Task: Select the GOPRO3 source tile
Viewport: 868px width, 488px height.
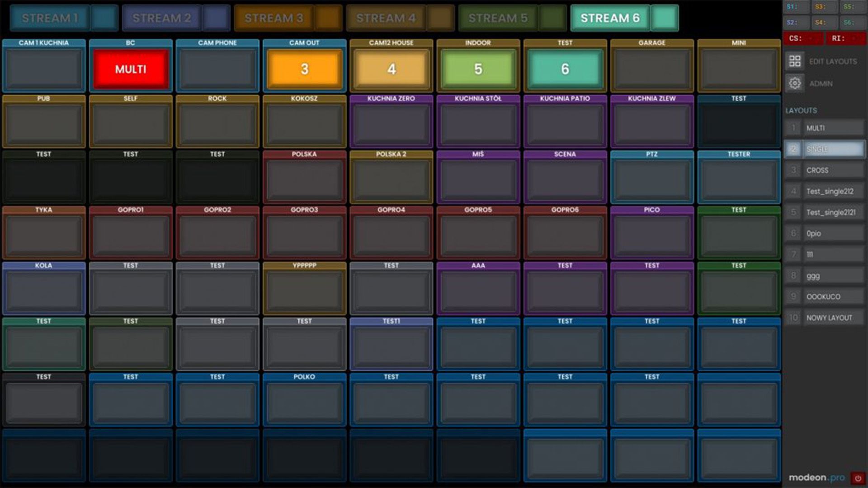Action: pos(304,232)
